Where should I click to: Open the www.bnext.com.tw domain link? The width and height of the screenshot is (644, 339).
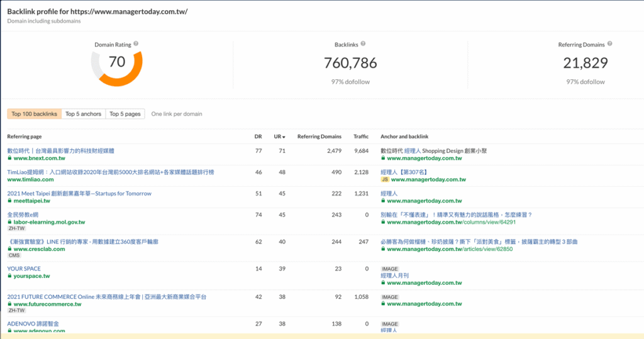coord(40,158)
